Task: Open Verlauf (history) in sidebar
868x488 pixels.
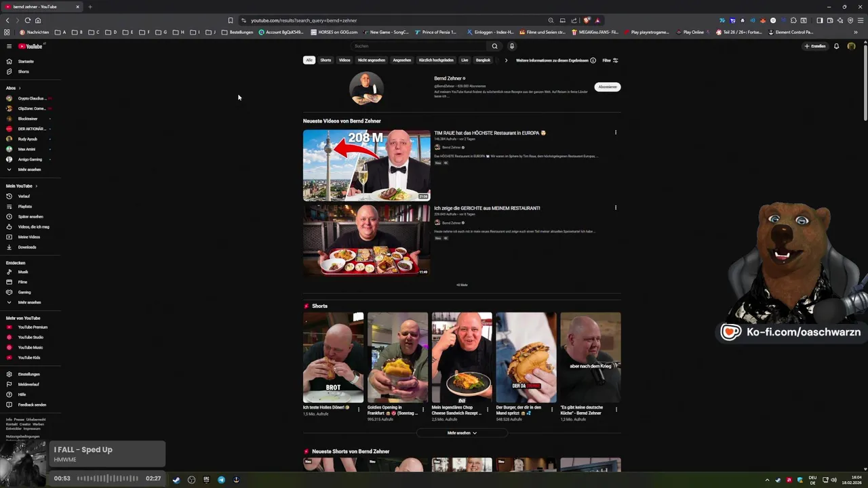Action: (24, 196)
